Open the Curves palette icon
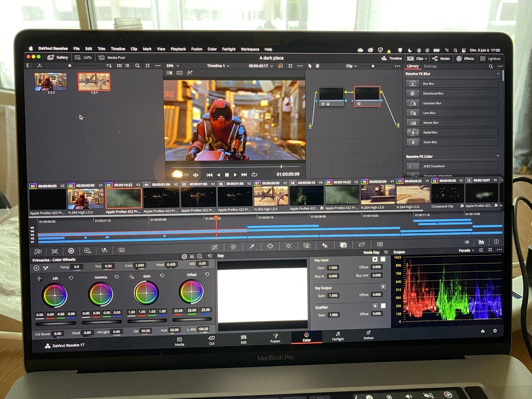Screen dimensions: 532x399 click(214, 247)
